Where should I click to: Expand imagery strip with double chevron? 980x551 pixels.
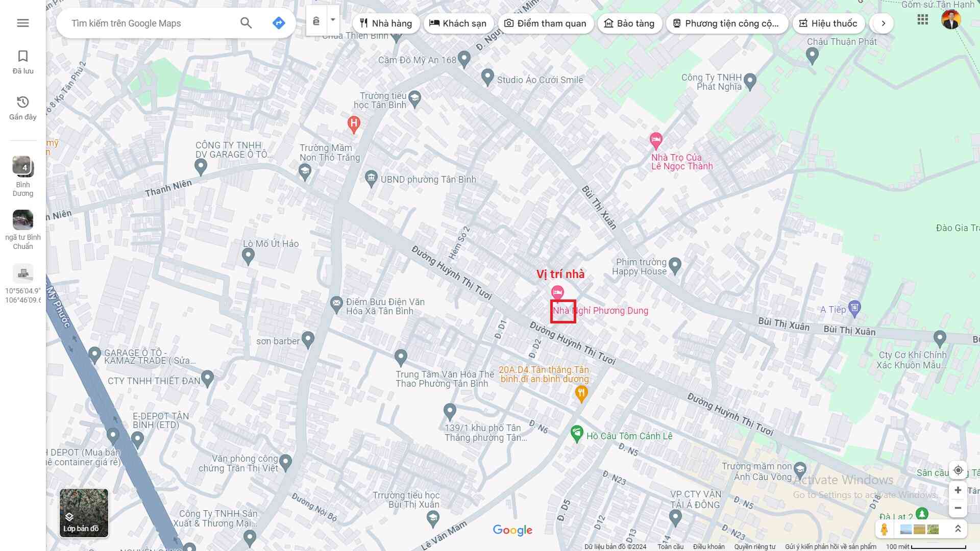pyautogui.click(x=958, y=529)
